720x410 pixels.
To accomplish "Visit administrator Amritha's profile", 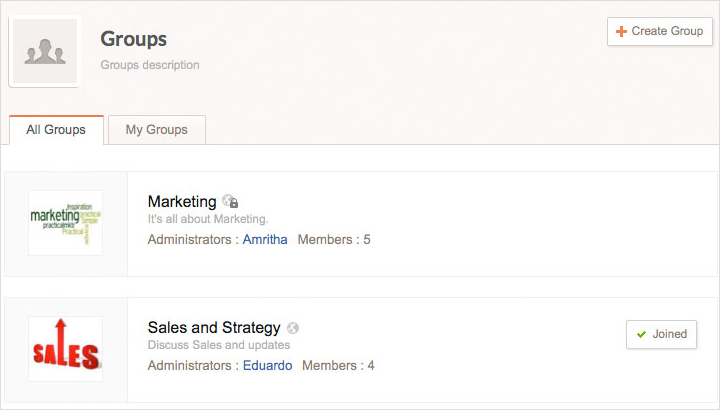I will tap(263, 240).
